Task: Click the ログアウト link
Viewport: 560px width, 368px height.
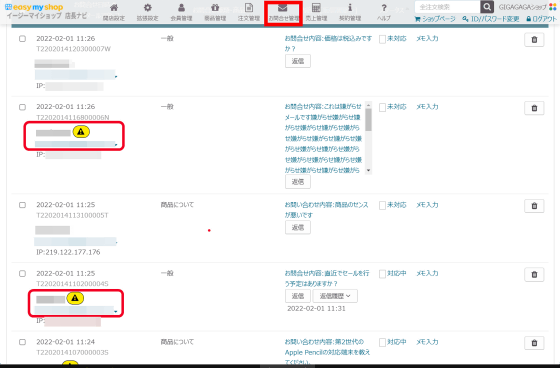Action: point(541,19)
